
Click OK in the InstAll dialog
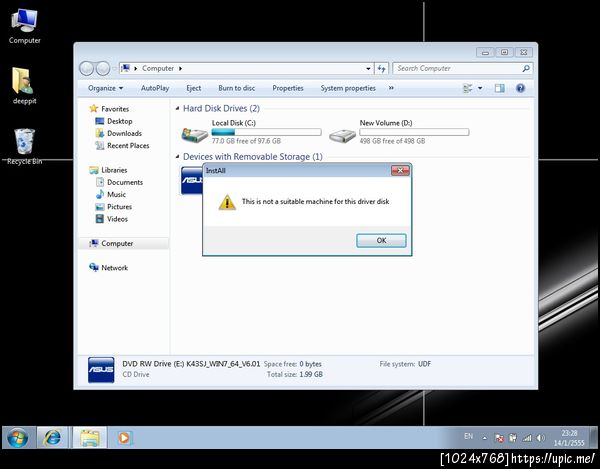tap(381, 240)
